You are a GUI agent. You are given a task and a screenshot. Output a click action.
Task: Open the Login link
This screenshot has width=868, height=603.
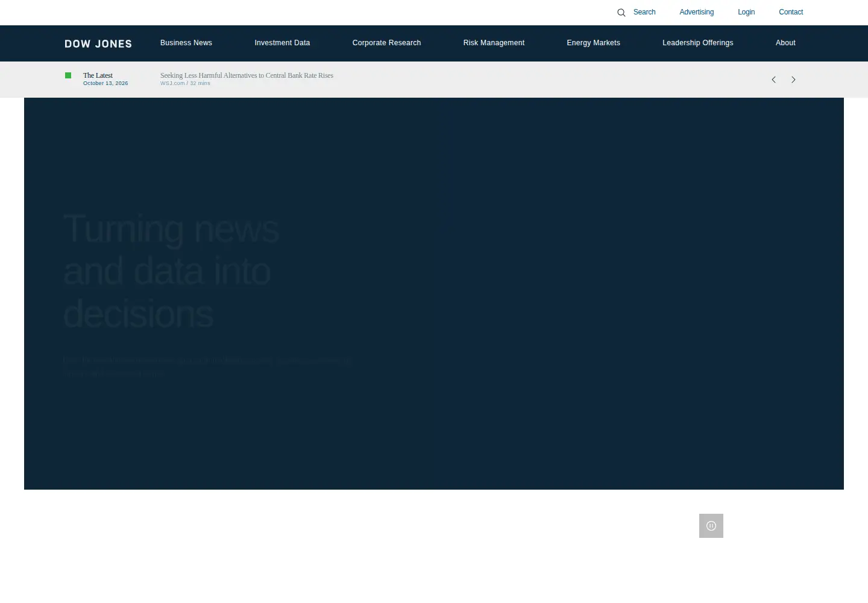tap(746, 12)
